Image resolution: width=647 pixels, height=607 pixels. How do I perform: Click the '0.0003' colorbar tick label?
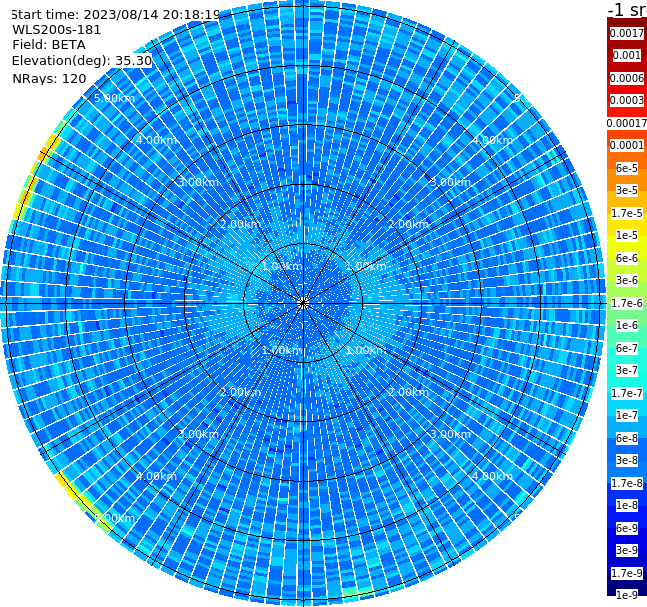627,100
